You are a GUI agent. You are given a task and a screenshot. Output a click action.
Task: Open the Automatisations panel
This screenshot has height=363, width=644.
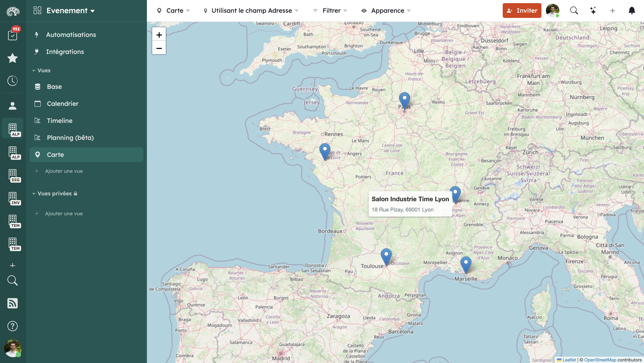(x=71, y=34)
